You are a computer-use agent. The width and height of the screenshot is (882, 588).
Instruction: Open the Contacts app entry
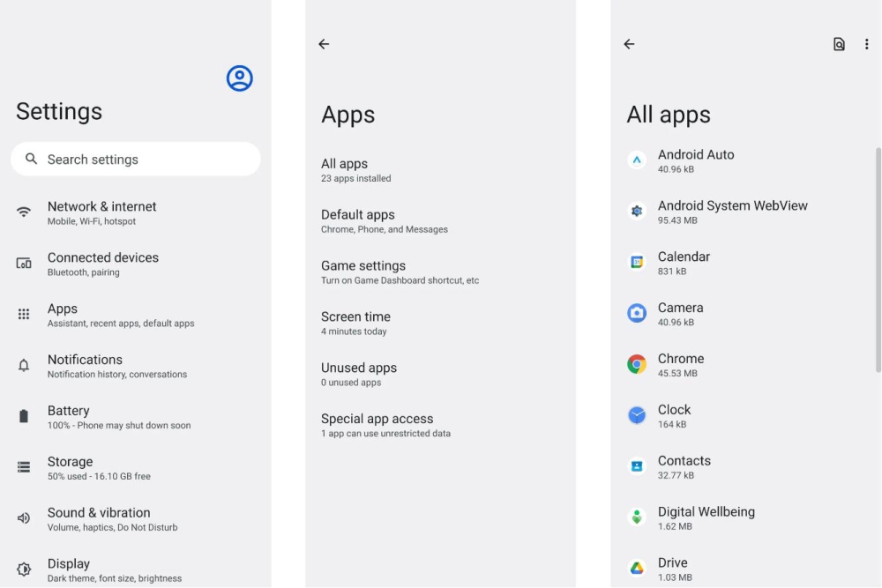pos(684,466)
